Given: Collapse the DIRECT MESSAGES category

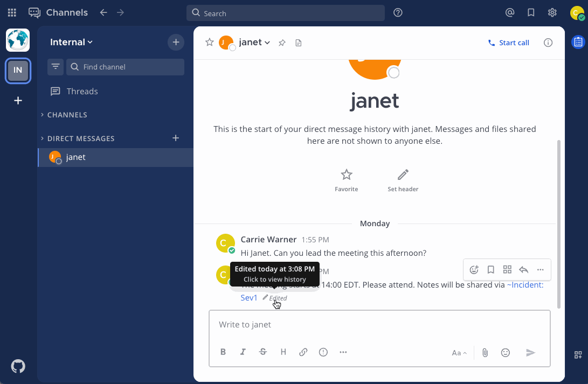Looking at the screenshot, I should pyautogui.click(x=81, y=138).
